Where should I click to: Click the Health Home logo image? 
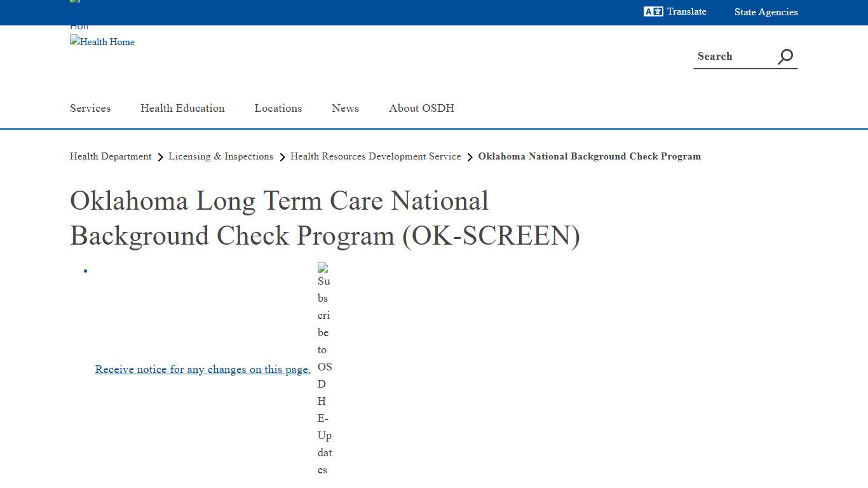[102, 42]
